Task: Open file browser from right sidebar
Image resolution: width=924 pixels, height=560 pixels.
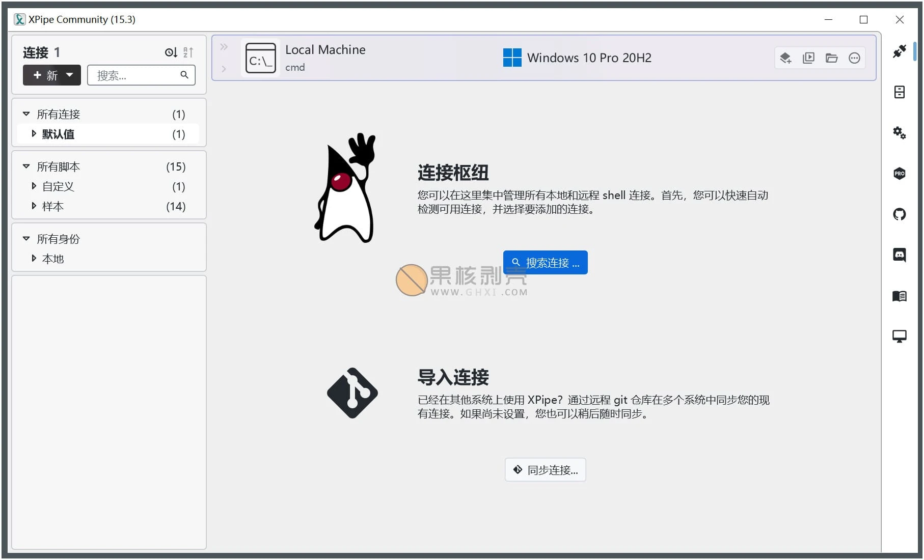Action: click(900, 92)
